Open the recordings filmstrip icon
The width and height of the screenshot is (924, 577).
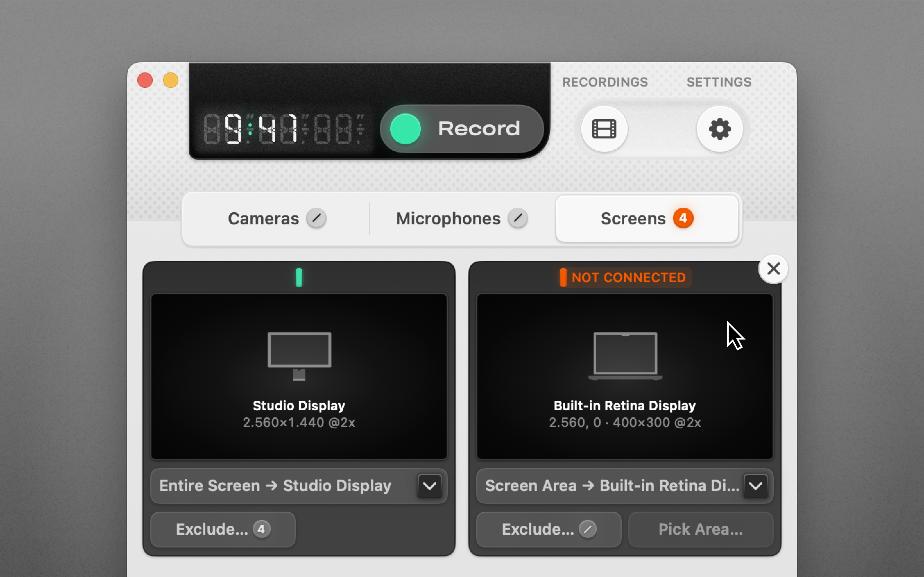tap(604, 129)
